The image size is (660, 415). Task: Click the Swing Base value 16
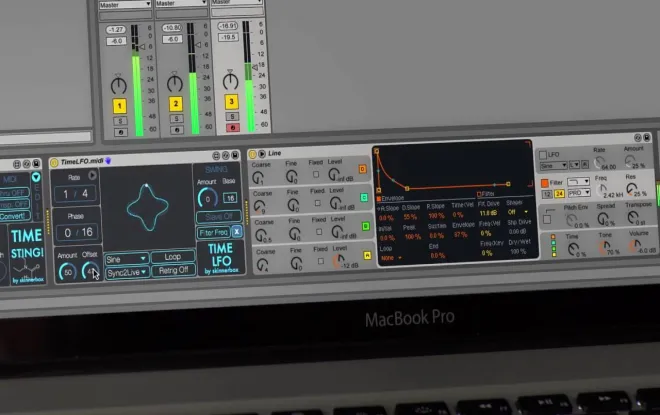click(230, 198)
